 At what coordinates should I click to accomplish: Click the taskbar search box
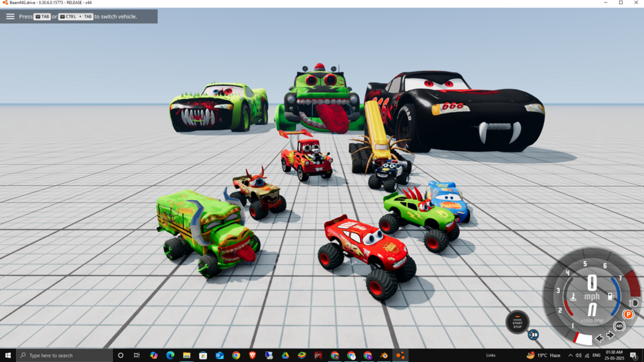tap(65, 356)
